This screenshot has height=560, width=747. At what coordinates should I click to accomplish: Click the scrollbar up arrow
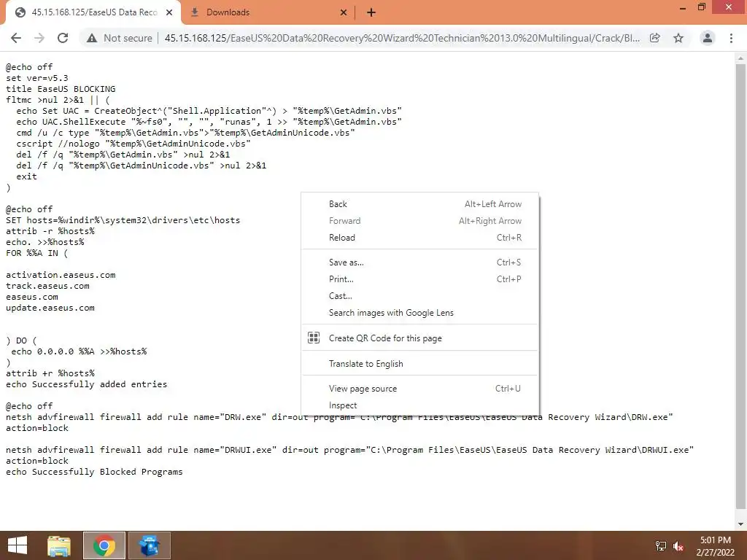740,58
